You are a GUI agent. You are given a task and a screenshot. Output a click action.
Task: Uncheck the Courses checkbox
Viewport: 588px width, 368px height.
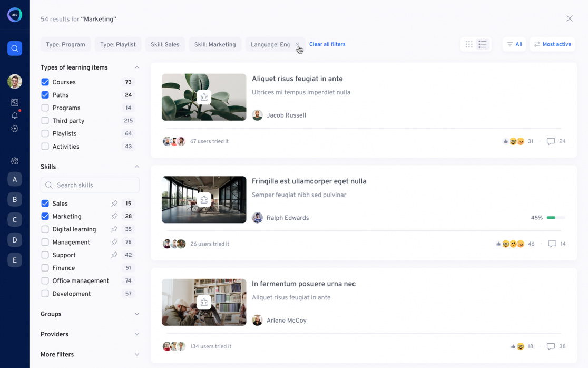(45, 82)
